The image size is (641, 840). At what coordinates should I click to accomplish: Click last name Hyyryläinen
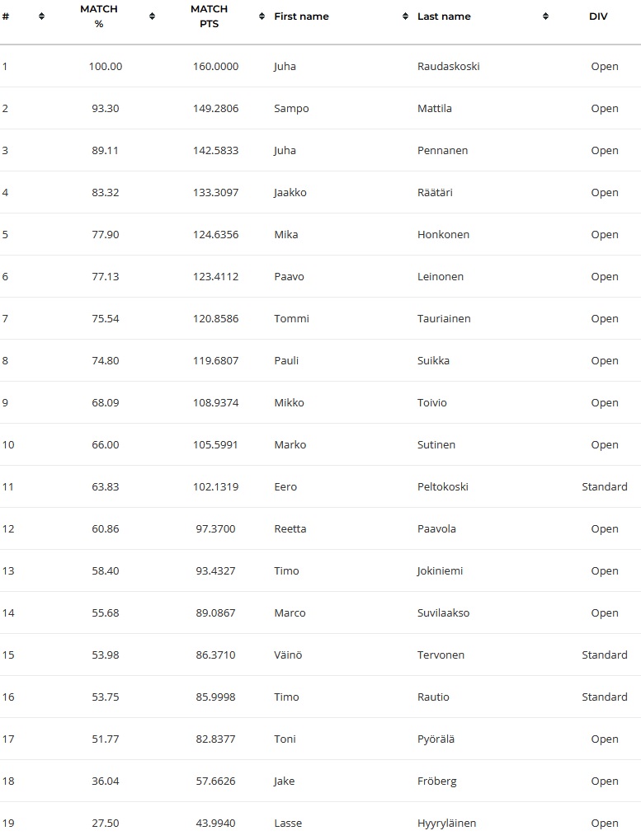click(x=446, y=824)
